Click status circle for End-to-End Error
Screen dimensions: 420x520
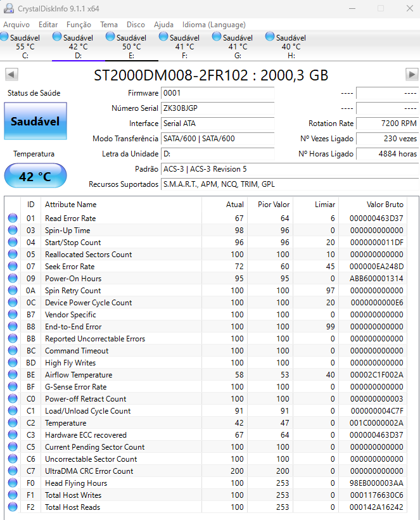click(x=13, y=327)
